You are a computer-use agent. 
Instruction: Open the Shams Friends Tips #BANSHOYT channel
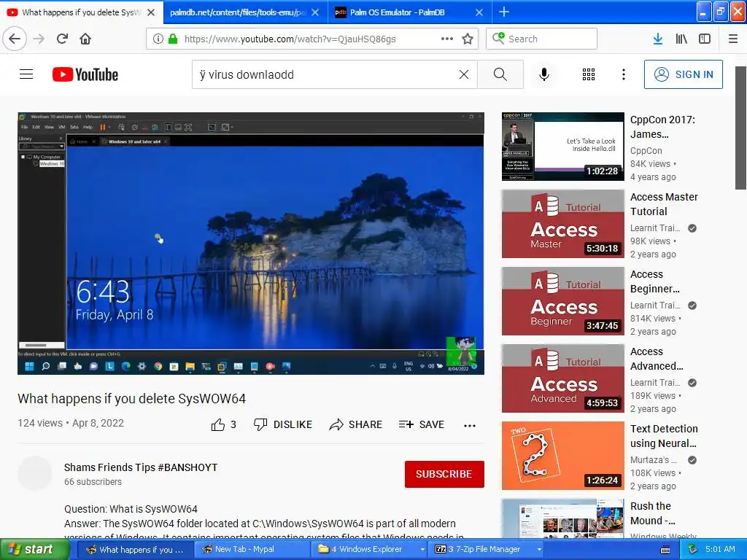coord(141,467)
